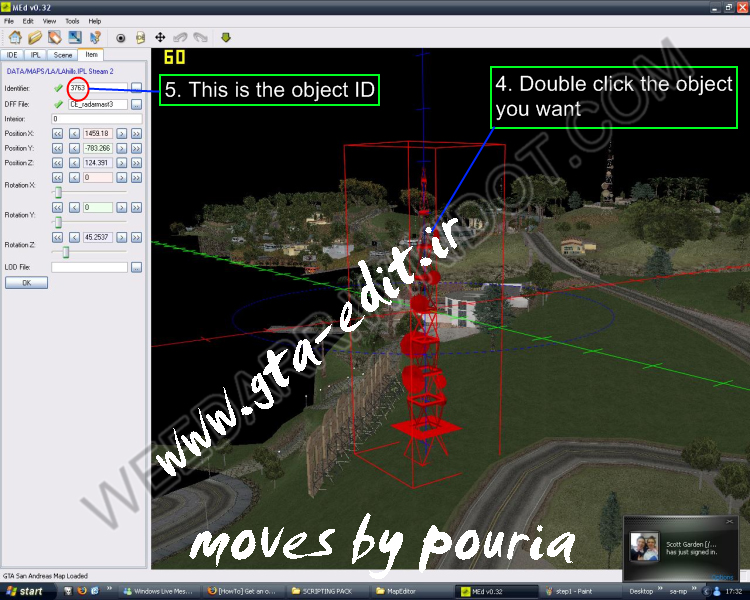Click the Position X value 1459.18
This screenshot has height=600, width=750.
98,133
